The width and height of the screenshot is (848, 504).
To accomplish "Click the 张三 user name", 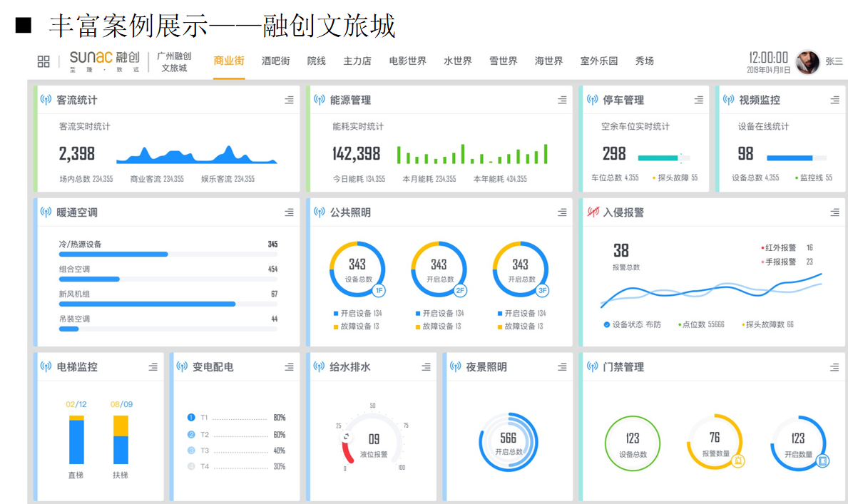I will (x=834, y=61).
